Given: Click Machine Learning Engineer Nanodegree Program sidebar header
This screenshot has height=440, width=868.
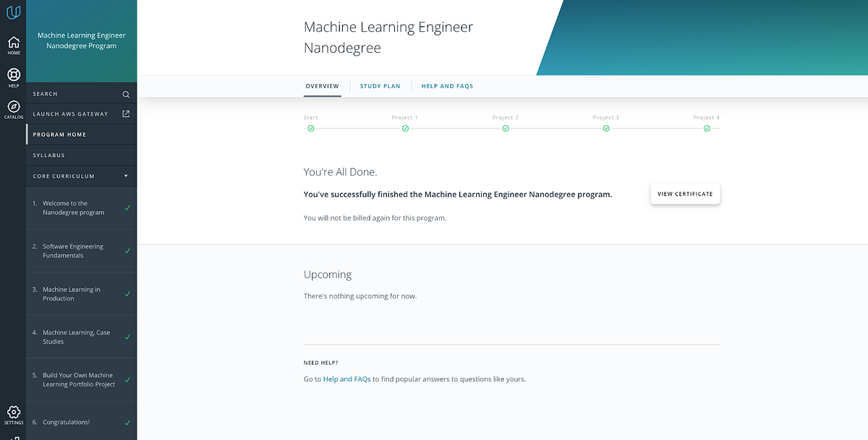Looking at the screenshot, I should click(81, 41).
